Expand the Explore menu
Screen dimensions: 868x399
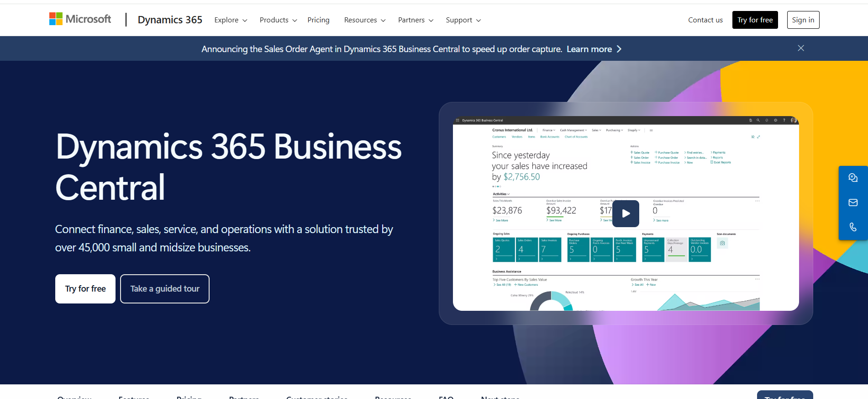coord(231,20)
